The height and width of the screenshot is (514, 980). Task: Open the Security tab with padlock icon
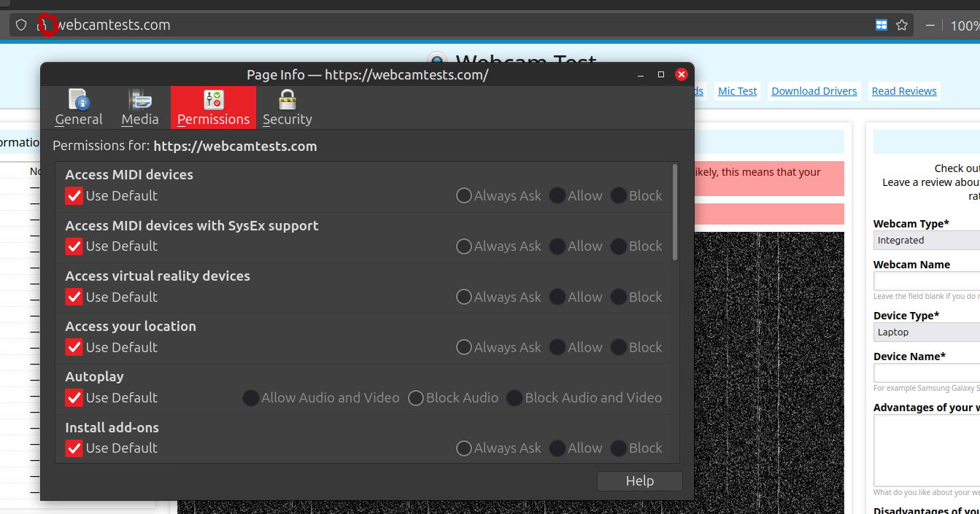click(x=287, y=108)
